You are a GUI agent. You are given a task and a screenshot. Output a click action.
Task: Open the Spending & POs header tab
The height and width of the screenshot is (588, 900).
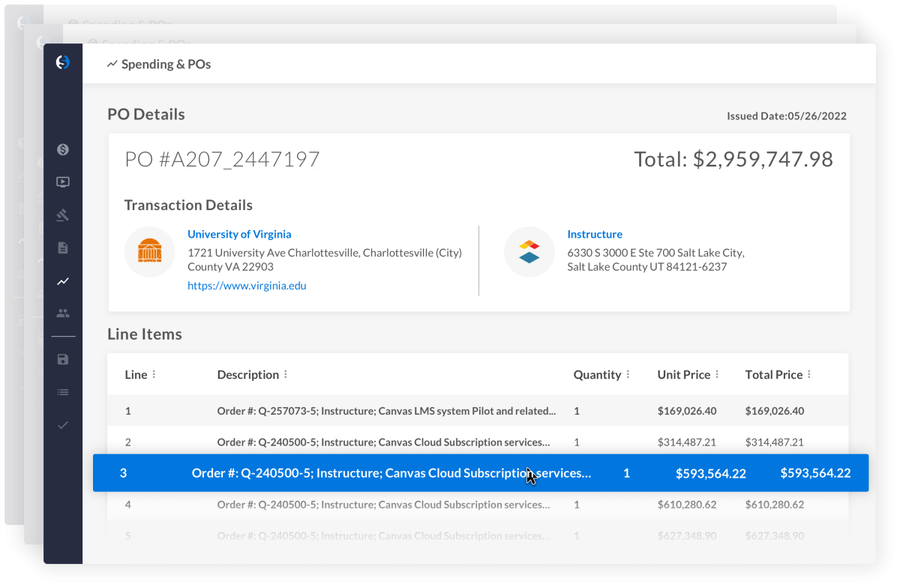159,64
